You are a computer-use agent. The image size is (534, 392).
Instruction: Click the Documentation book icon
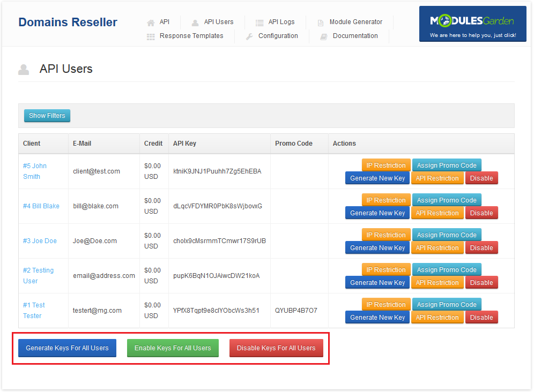click(x=323, y=36)
